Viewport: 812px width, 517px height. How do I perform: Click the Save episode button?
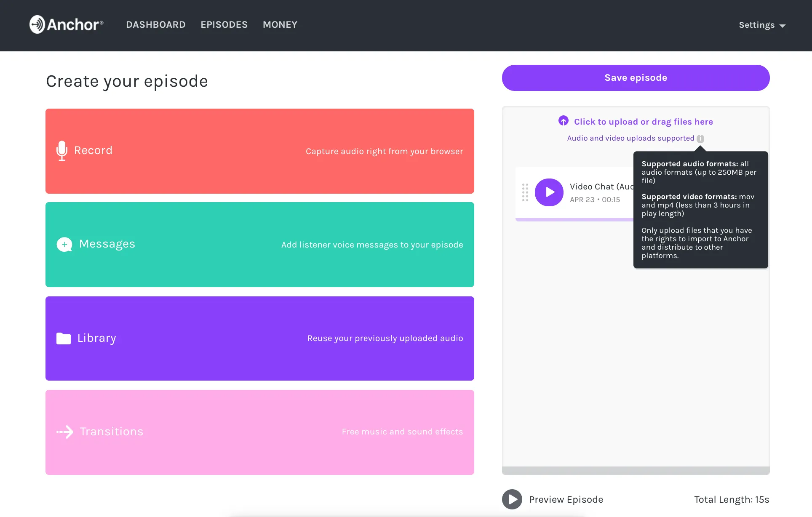coord(636,78)
